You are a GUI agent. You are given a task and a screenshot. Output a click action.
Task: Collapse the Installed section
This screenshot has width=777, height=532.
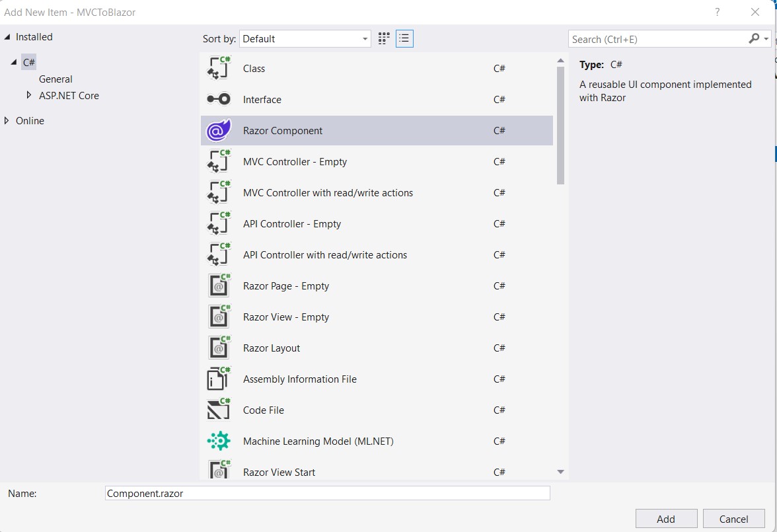coord(7,36)
